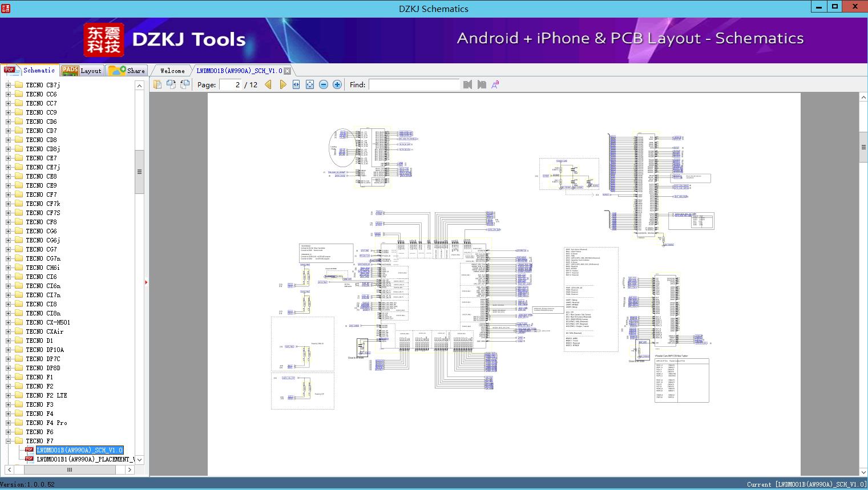Toggle match case option in Find bar

pyautogui.click(x=495, y=85)
